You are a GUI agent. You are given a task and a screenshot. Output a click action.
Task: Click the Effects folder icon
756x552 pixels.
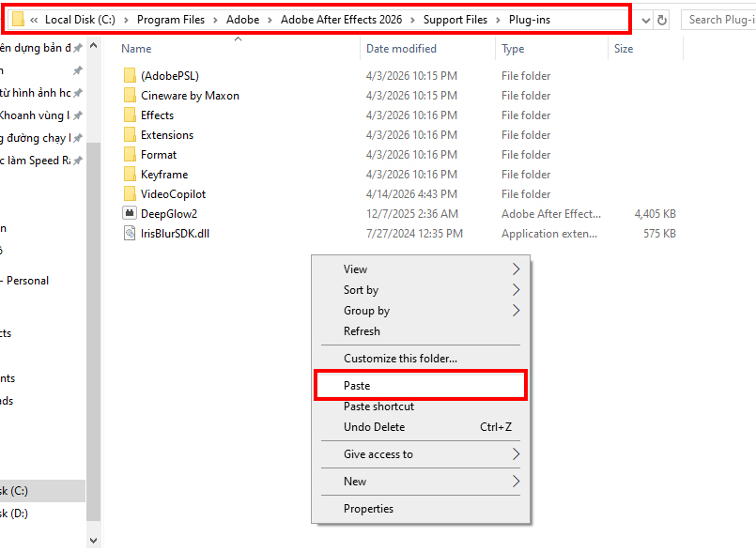coord(130,115)
